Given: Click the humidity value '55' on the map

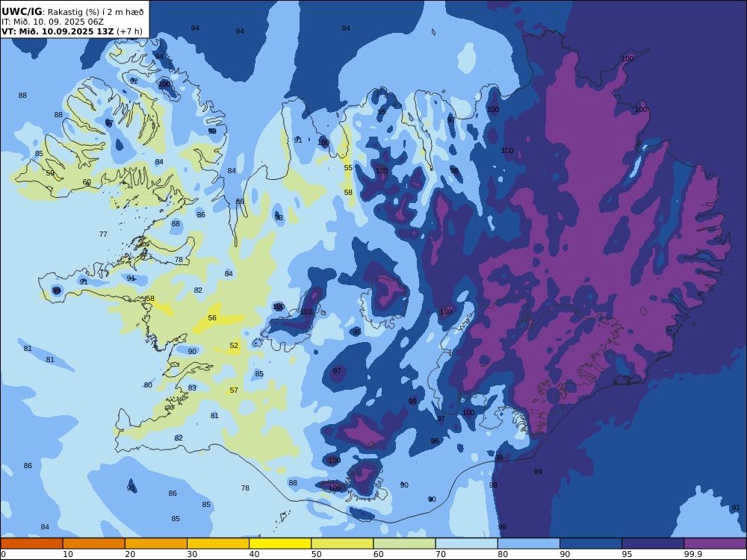Looking at the screenshot, I should coord(348,167).
